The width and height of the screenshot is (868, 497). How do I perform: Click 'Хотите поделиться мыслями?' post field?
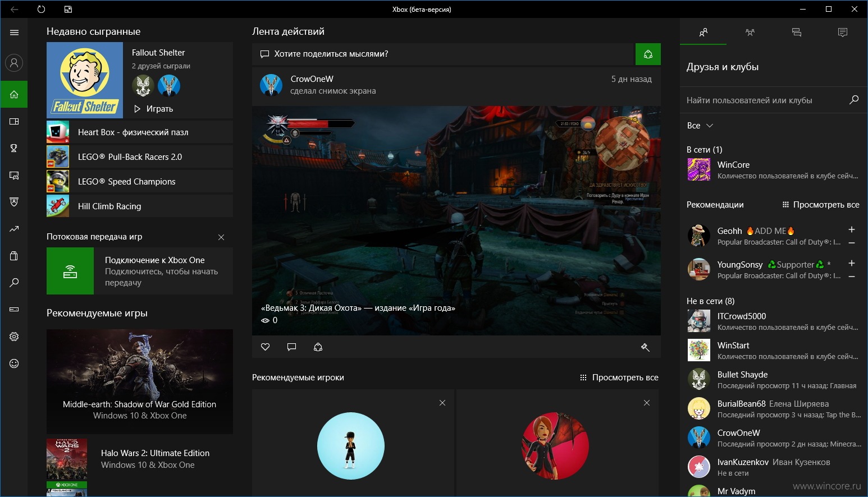(443, 54)
